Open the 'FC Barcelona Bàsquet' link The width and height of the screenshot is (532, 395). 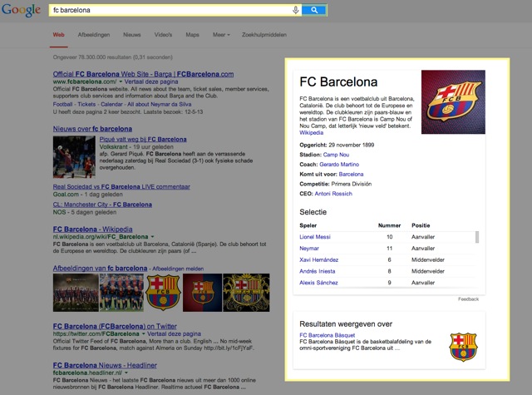pos(327,335)
